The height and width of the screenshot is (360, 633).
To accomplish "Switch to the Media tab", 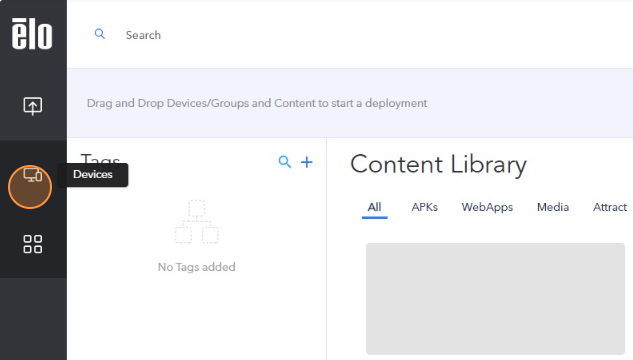I will (x=553, y=207).
